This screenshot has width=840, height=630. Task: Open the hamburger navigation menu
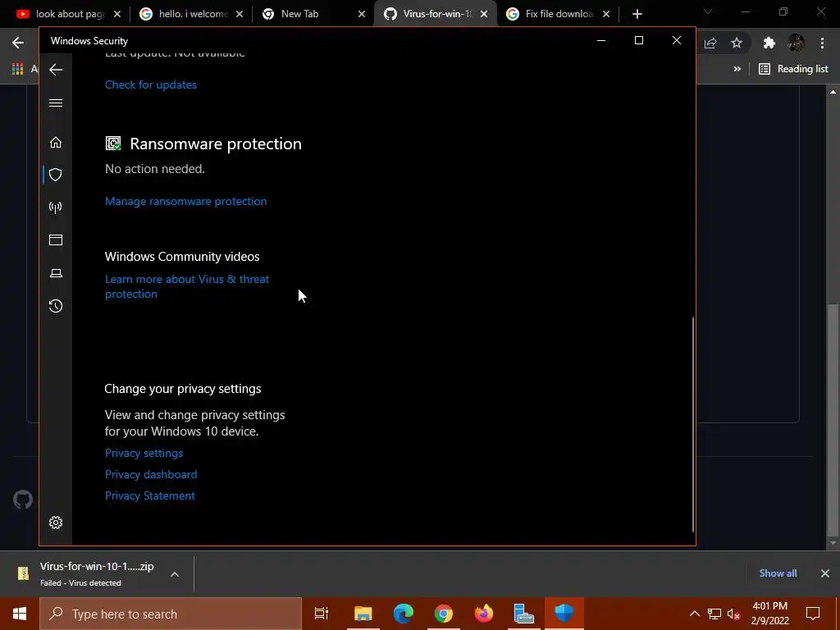[x=56, y=103]
